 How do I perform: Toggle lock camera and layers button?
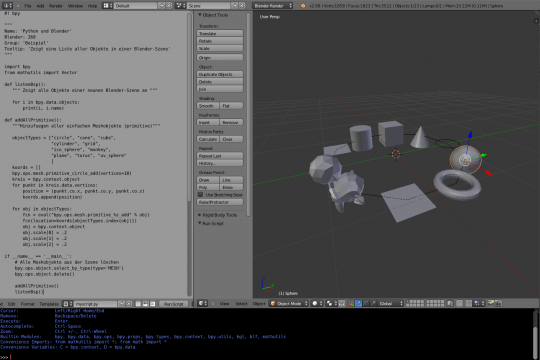click(x=450, y=303)
